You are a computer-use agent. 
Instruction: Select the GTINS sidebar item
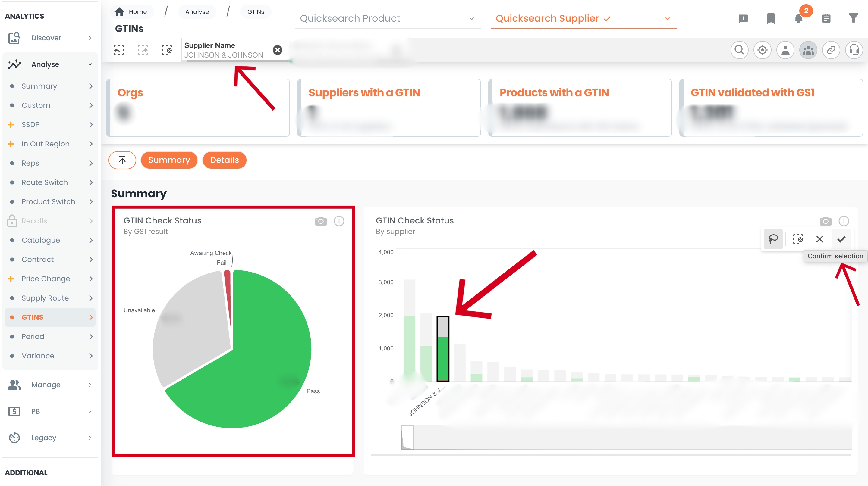tap(50, 317)
